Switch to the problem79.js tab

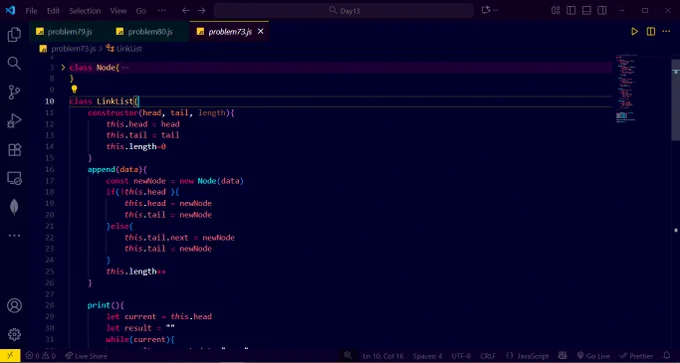[x=69, y=31]
